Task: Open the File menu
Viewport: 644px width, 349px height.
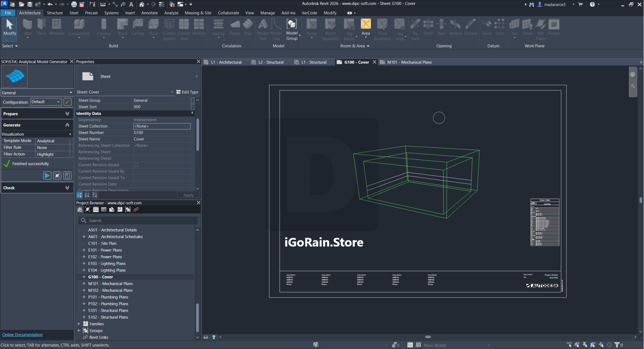Action: [8, 13]
